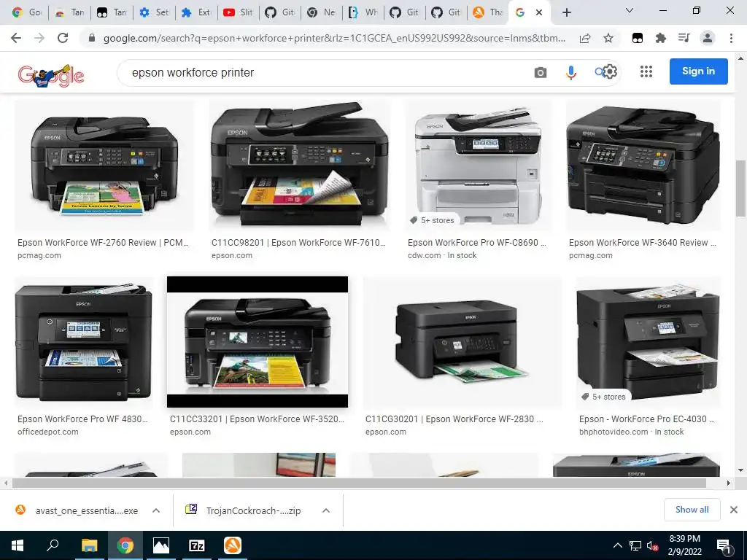This screenshot has width=747, height=560.
Task: Open the media control toolbar icon
Action: [x=684, y=38]
